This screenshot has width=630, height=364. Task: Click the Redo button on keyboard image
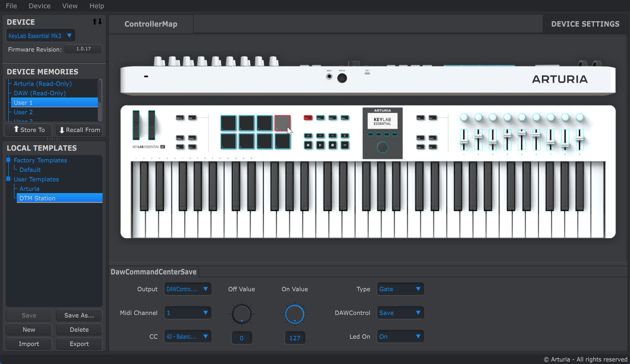click(345, 118)
